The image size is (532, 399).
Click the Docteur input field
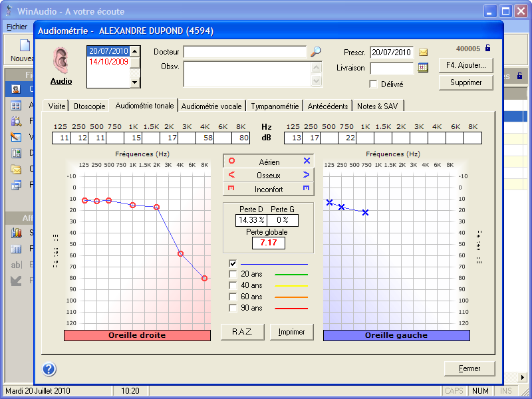tap(245, 52)
